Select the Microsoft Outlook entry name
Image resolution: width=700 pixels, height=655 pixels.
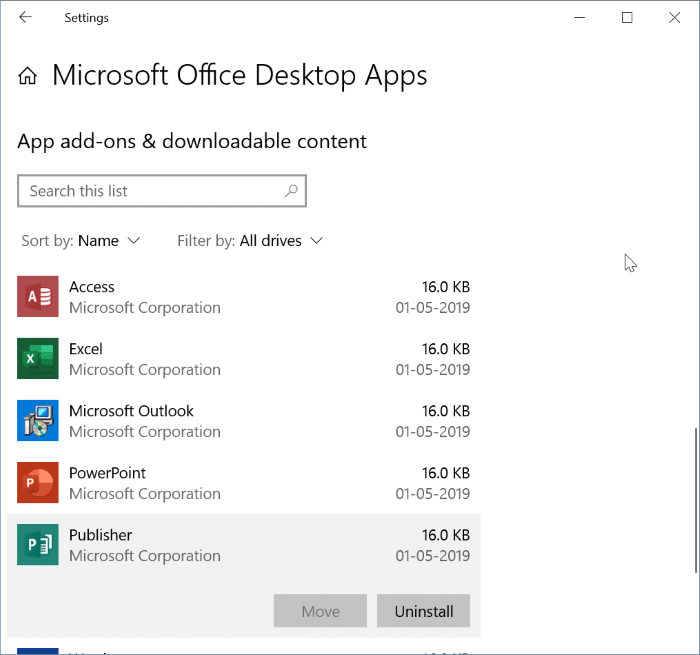click(x=131, y=411)
